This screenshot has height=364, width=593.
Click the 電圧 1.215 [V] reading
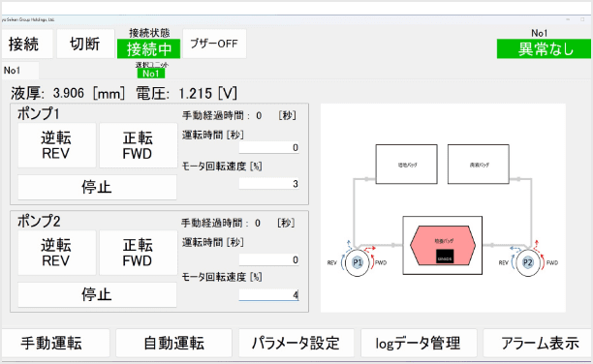pyautogui.click(x=186, y=93)
